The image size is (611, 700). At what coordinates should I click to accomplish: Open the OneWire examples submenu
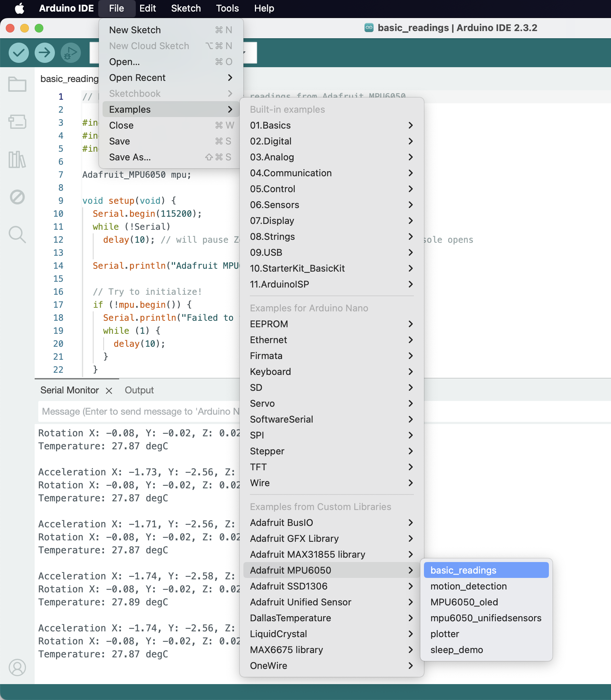(331, 666)
